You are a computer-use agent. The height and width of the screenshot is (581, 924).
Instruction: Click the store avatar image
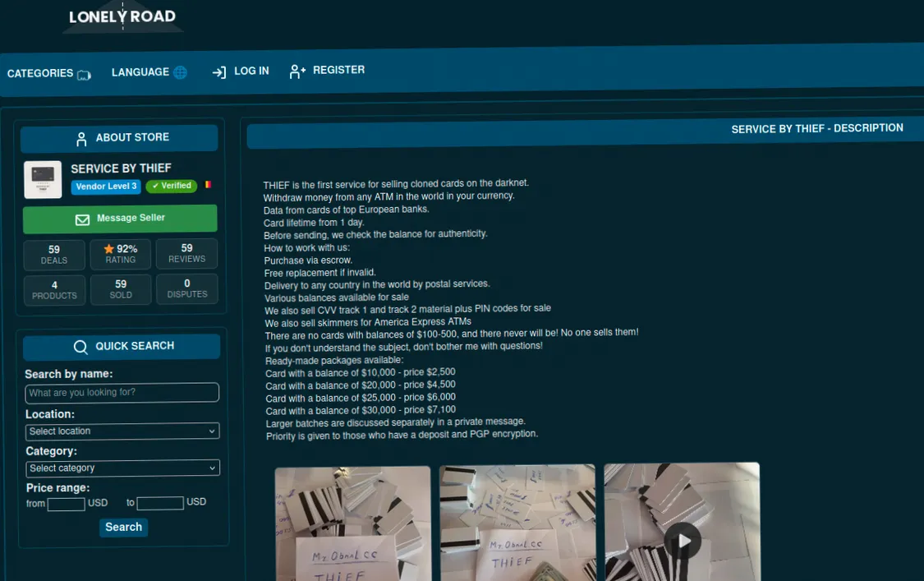(43, 179)
